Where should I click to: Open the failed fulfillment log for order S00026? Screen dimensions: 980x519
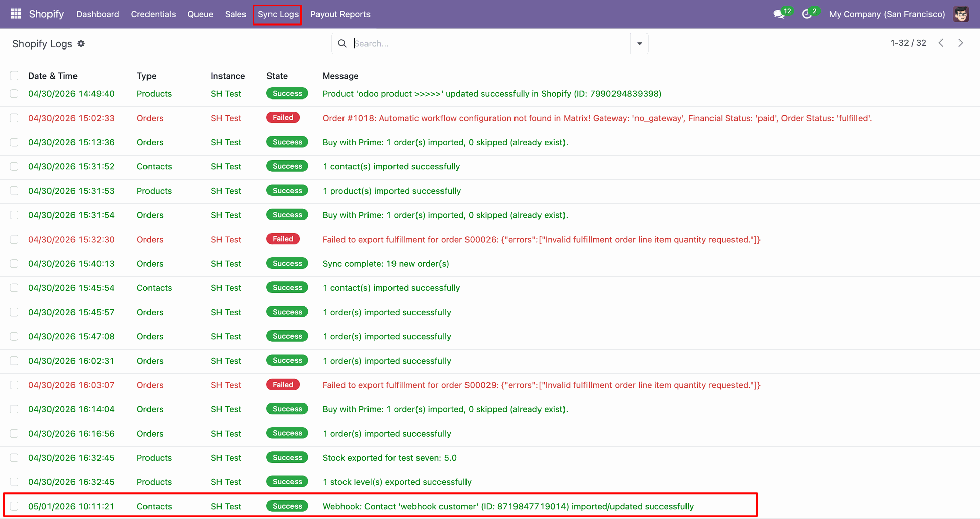(x=542, y=240)
